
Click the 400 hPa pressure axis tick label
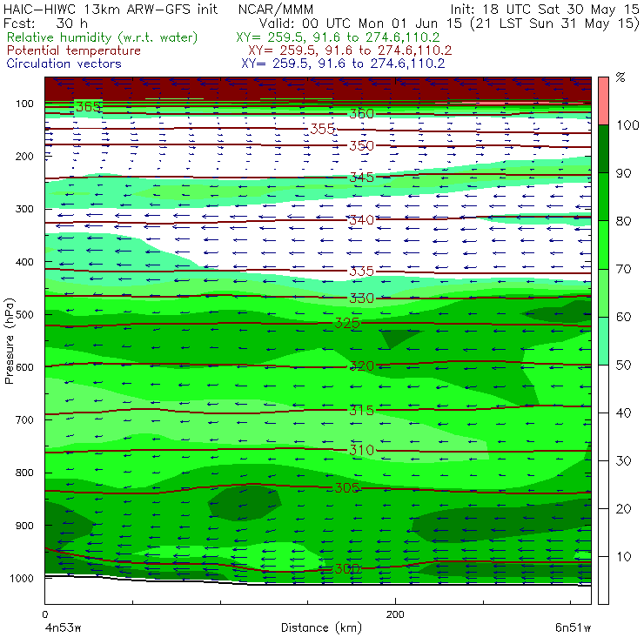24,262
